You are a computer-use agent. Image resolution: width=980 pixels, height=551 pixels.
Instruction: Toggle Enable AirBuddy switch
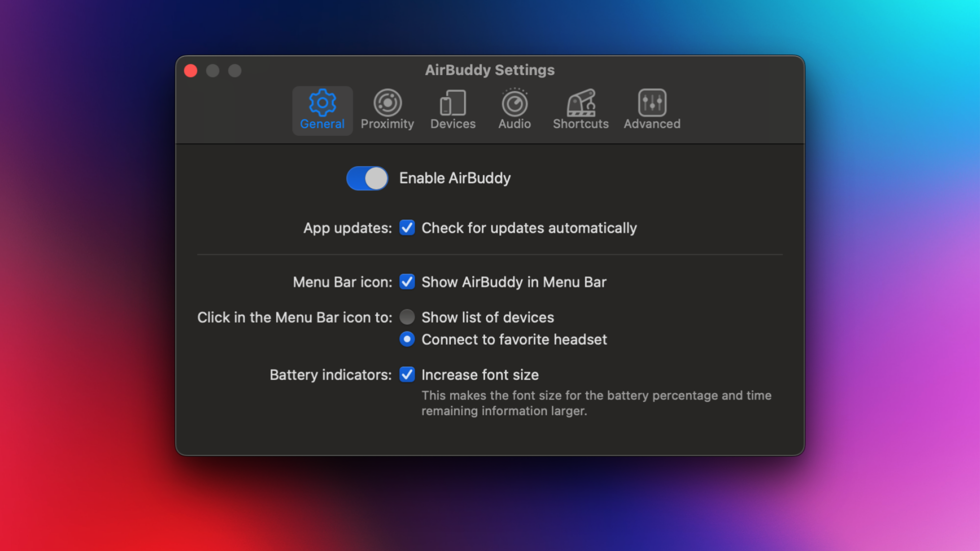coord(367,178)
